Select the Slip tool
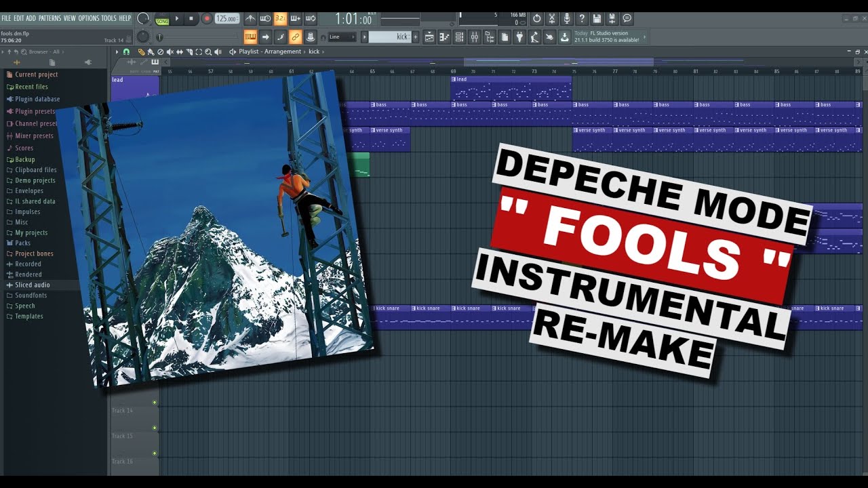 tap(180, 52)
